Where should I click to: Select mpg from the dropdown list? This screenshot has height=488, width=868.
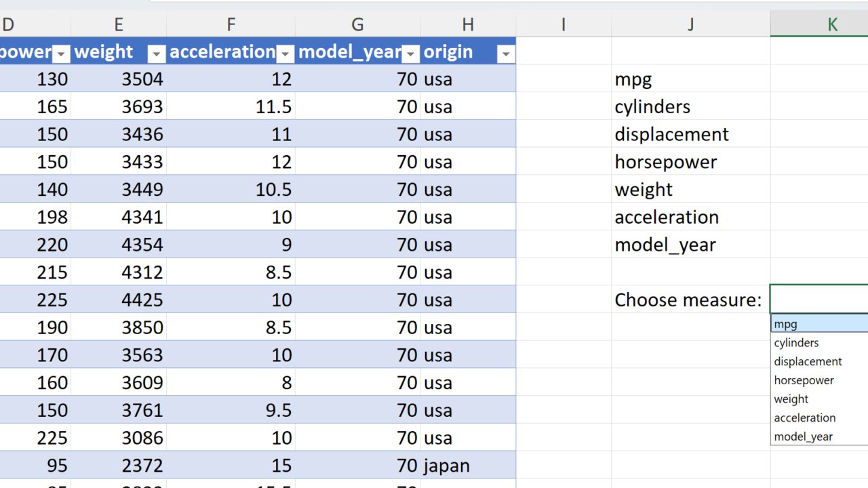click(x=787, y=324)
